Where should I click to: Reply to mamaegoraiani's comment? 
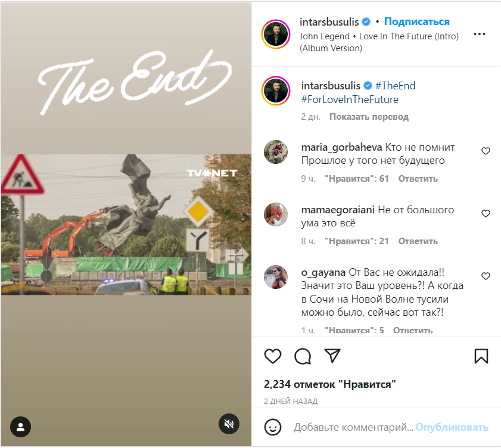coord(418,241)
